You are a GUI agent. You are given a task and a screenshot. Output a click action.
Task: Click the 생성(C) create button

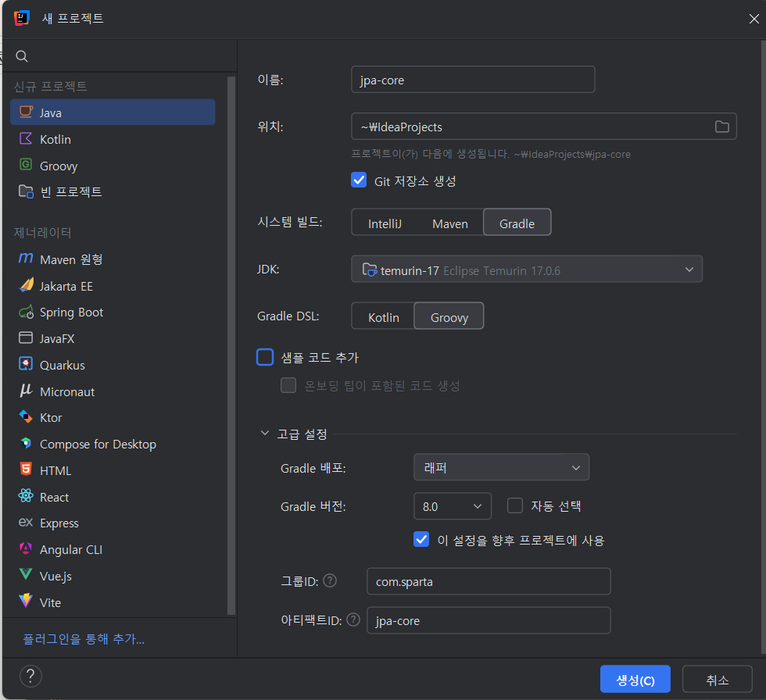pos(635,679)
